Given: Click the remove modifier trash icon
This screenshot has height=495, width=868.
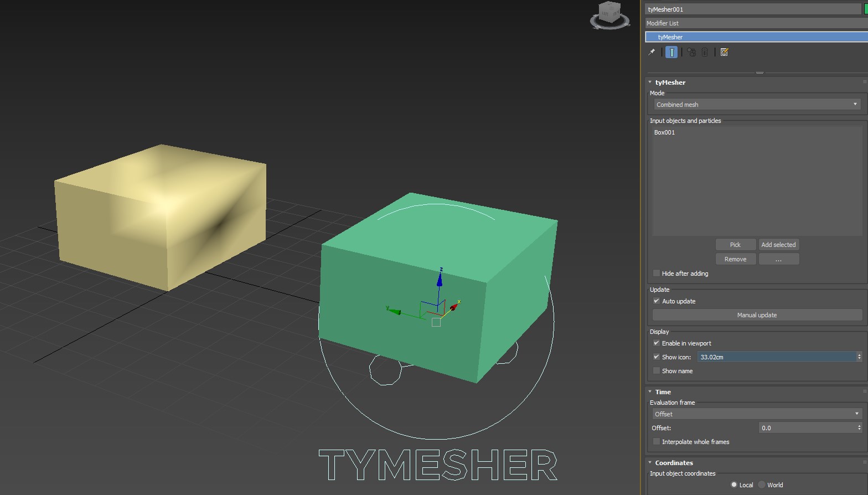Looking at the screenshot, I should click(705, 52).
